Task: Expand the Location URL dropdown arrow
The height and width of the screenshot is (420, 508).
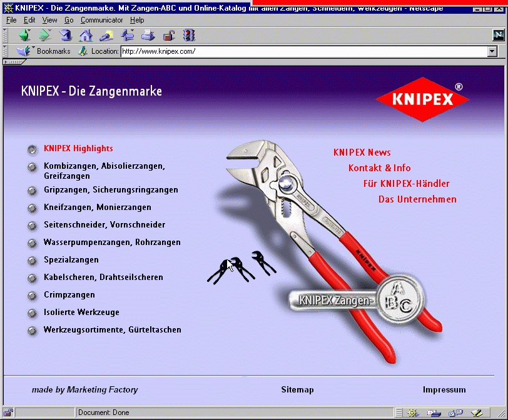Action: pos(492,51)
